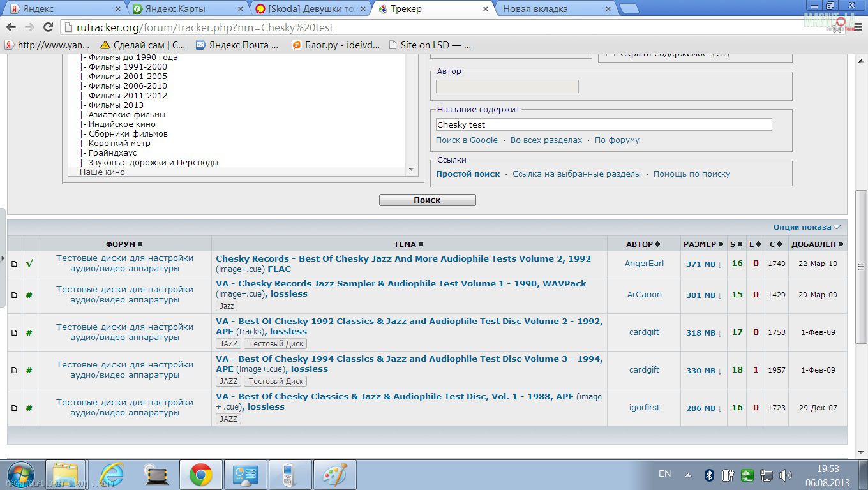Select Азиатские фильмы in forum list
The height and width of the screenshot is (490, 868).
tap(126, 115)
